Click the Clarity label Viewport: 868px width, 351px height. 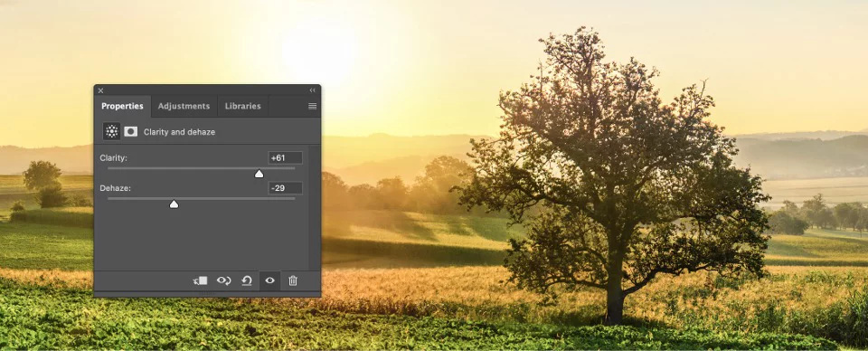(114, 157)
